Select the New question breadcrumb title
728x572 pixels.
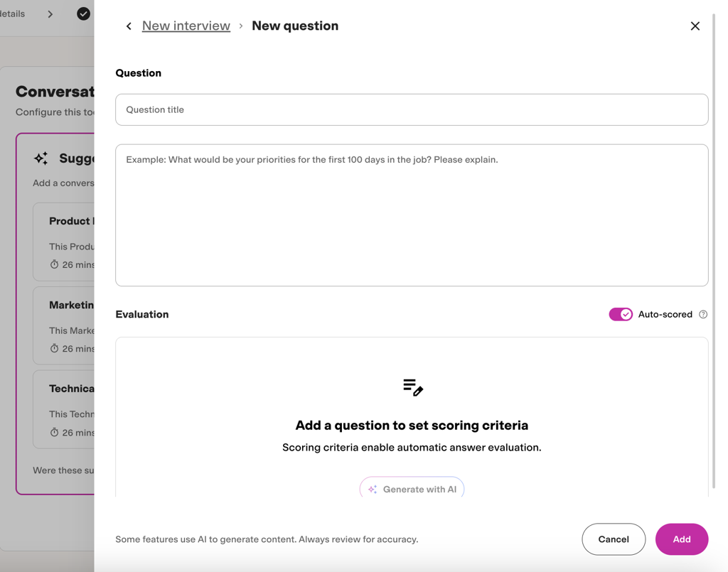[x=295, y=26]
